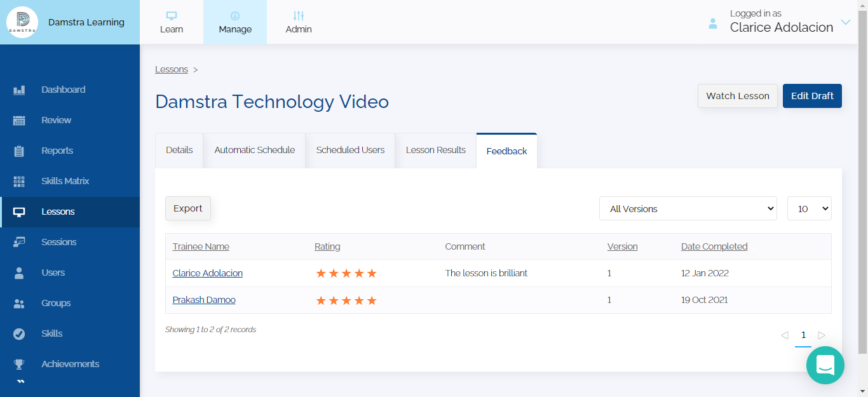Open the All Versions dropdown
Screen dimensions: 868x397
(x=688, y=208)
